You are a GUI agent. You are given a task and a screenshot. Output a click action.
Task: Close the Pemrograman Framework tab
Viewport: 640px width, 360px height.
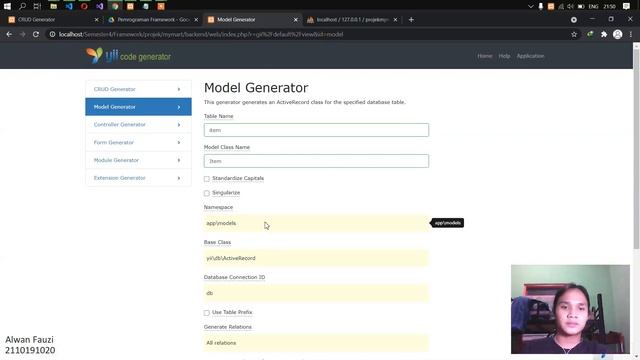tap(196, 20)
